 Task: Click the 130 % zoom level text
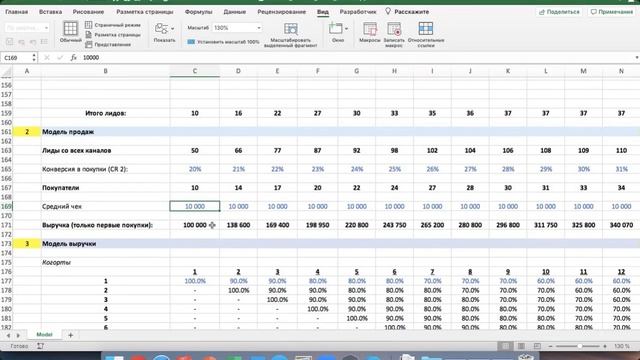click(622, 346)
